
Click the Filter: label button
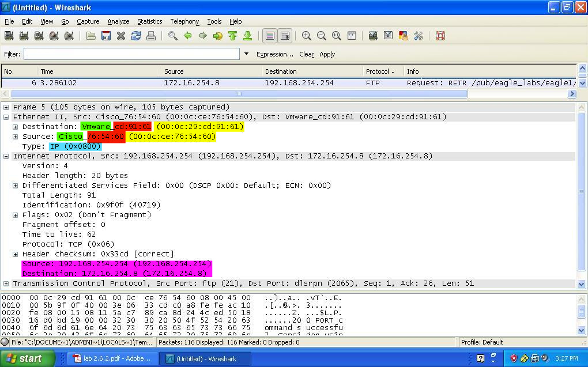click(12, 54)
